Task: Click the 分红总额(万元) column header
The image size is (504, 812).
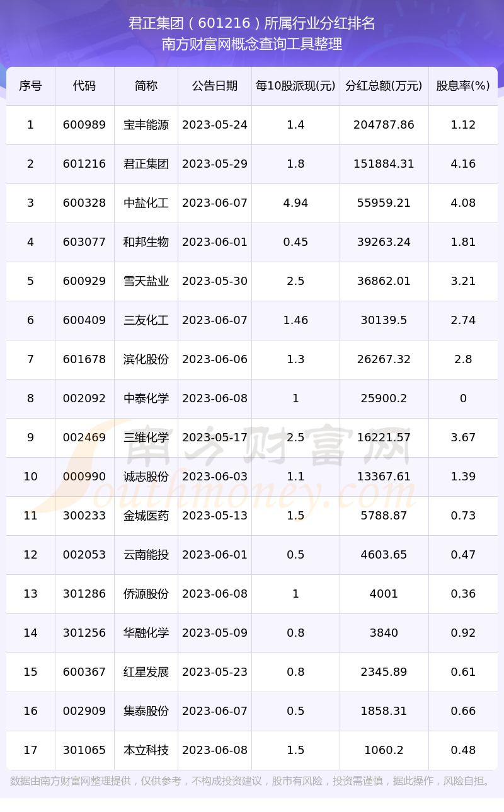Action: coord(384,86)
